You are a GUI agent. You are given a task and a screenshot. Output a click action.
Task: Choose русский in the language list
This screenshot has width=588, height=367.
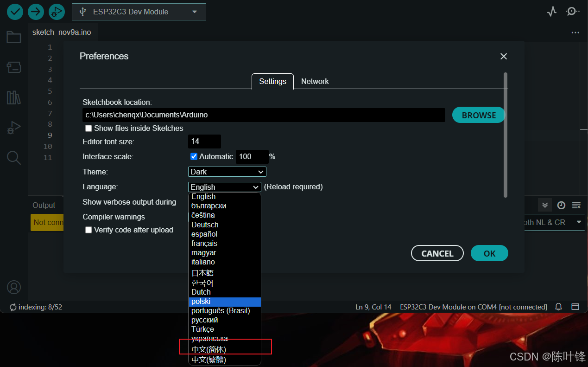tap(225, 320)
